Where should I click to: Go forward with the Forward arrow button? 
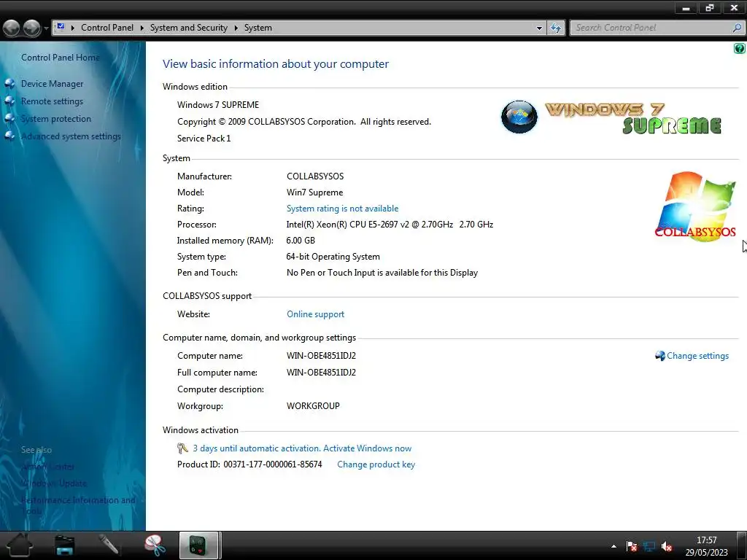(32, 28)
